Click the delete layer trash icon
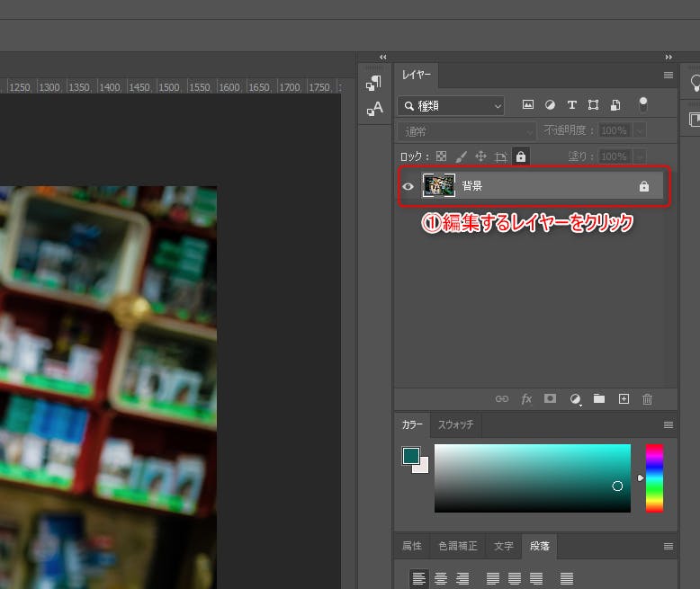The image size is (700, 589). pyautogui.click(x=647, y=399)
